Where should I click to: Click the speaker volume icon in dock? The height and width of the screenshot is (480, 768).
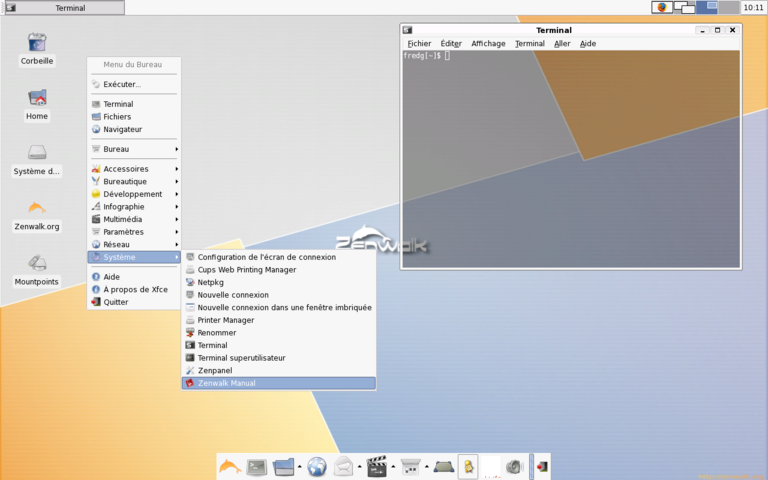(x=514, y=467)
